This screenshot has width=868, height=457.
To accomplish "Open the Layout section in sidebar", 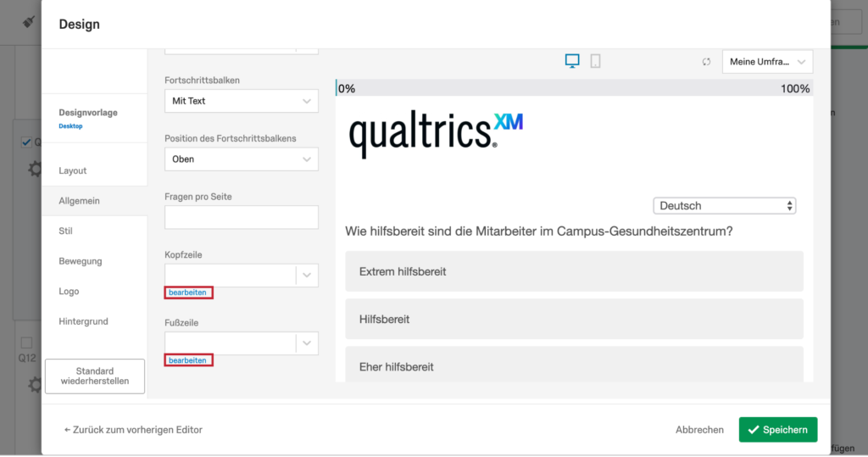I will click(x=73, y=170).
